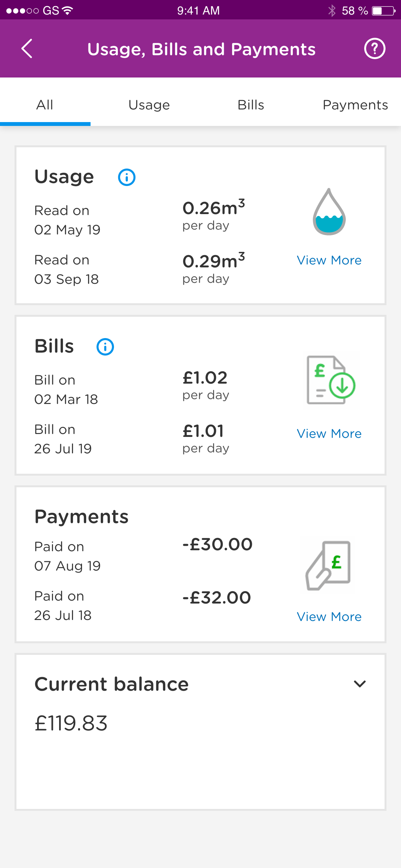This screenshot has height=868, width=401.
Task: Expand the Current balance chevron
Action: (x=360, y=684)
